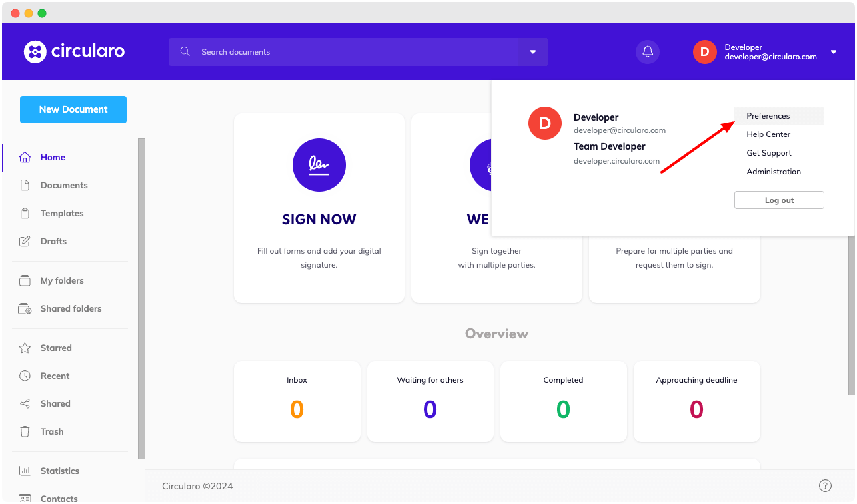Choose Administration in the account menu
Image resolution: width=857 pixels, height=504 pixels.
click(x=774, y=172)
